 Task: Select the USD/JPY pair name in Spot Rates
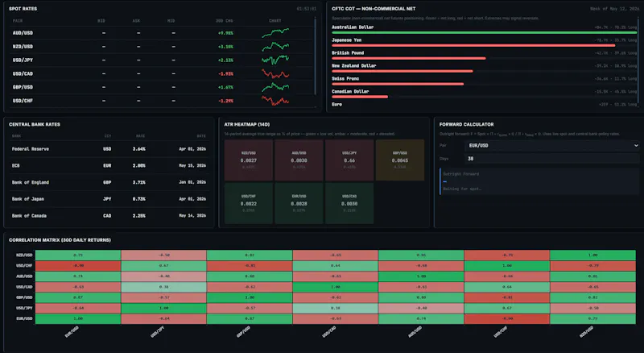[x=23, y=60]
